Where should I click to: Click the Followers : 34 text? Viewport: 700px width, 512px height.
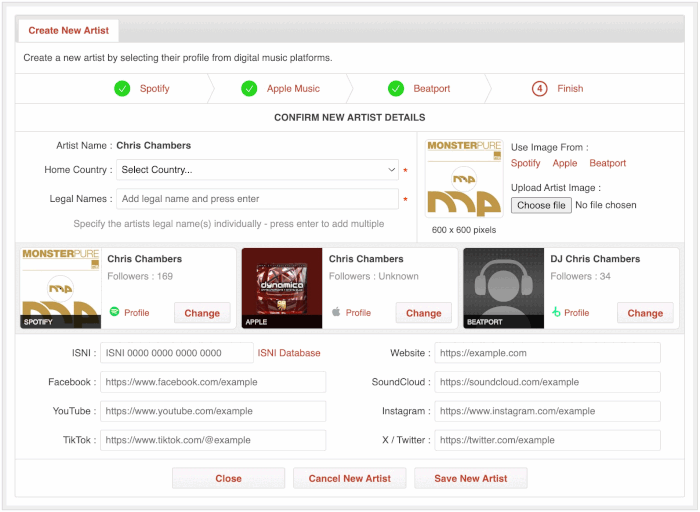coord(580,276)
